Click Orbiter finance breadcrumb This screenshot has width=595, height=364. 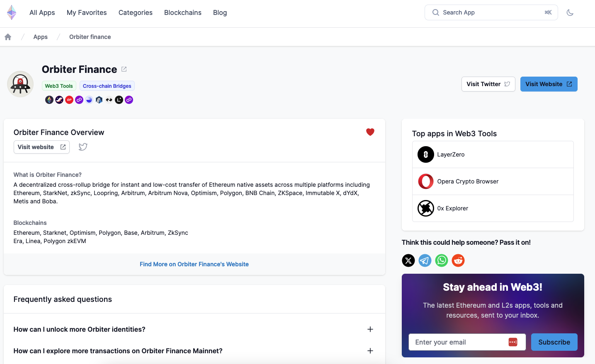coord(90,37)
